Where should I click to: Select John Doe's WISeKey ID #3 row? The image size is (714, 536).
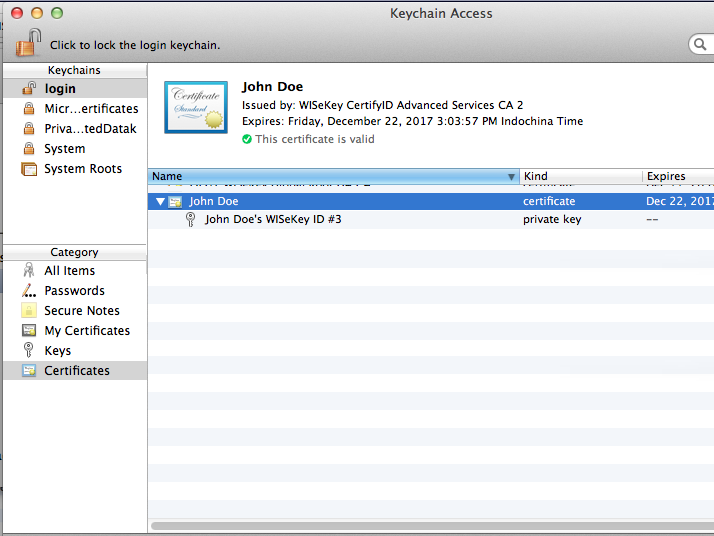[x=431, y=220]
